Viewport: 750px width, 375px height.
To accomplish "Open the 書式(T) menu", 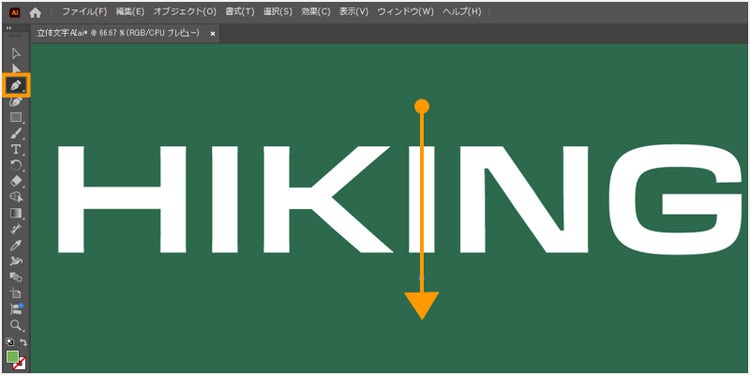I will coord(240,12).
